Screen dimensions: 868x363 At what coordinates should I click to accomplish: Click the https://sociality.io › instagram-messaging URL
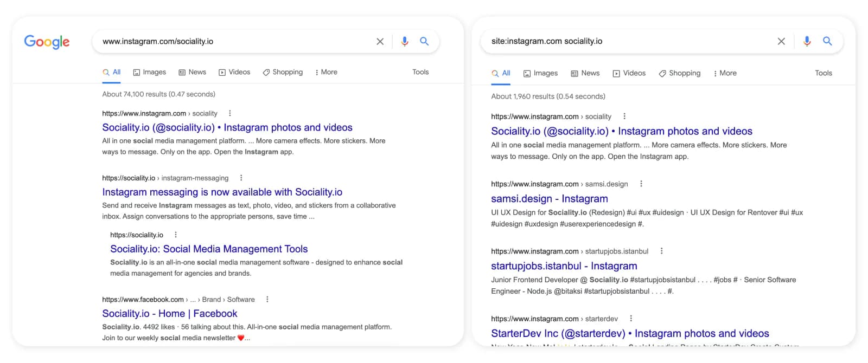(x=165, y=178)
